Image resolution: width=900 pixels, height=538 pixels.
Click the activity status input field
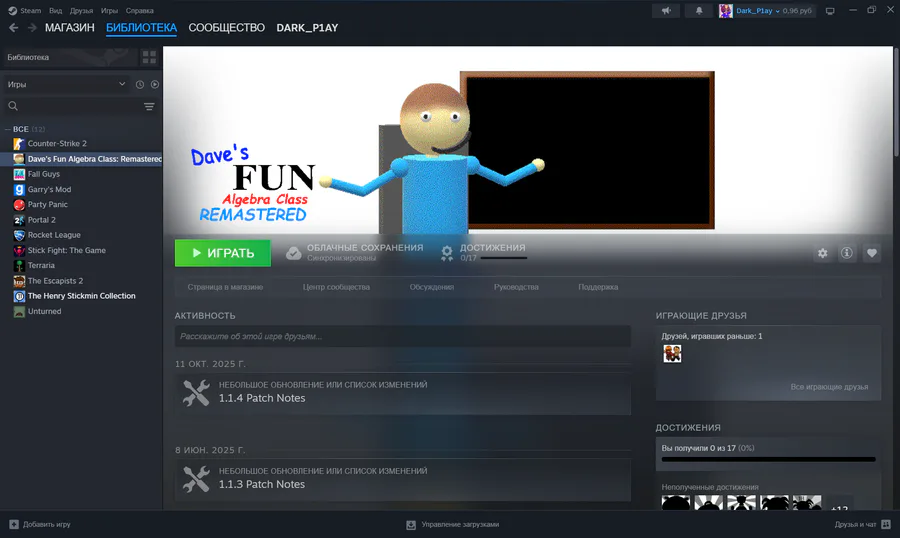point(402,336)
